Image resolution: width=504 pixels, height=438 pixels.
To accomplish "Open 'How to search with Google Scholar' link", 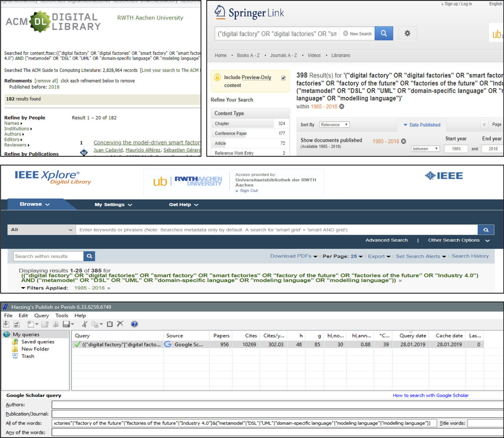I will [431, 395].
